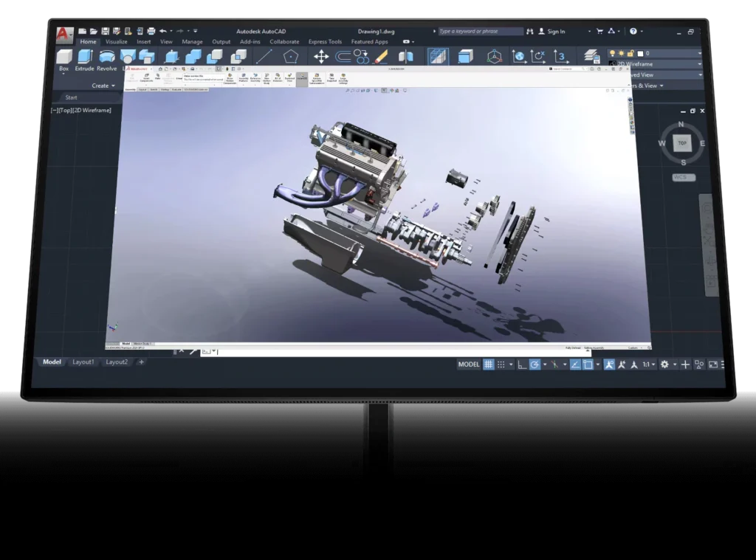Open the Layer Properties stack icon

(x=591, y=57)
